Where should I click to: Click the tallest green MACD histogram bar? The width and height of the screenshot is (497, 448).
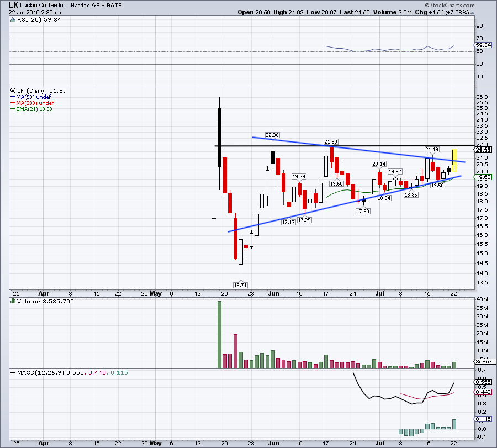tap(454, 424)
